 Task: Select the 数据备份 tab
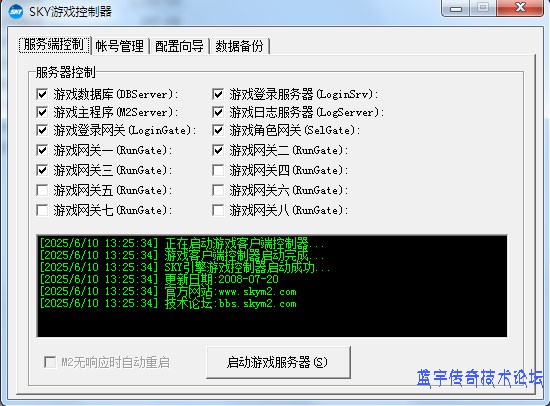pos(239,46)
